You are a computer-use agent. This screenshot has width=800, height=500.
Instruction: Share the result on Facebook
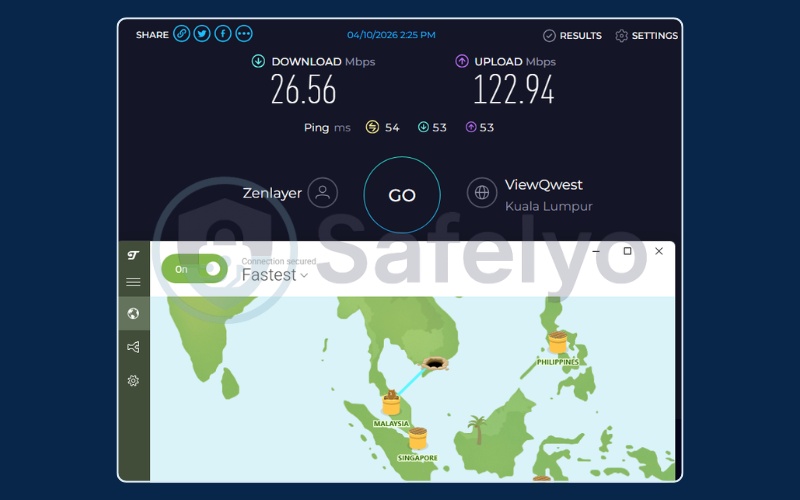click(x=223, y=34)
